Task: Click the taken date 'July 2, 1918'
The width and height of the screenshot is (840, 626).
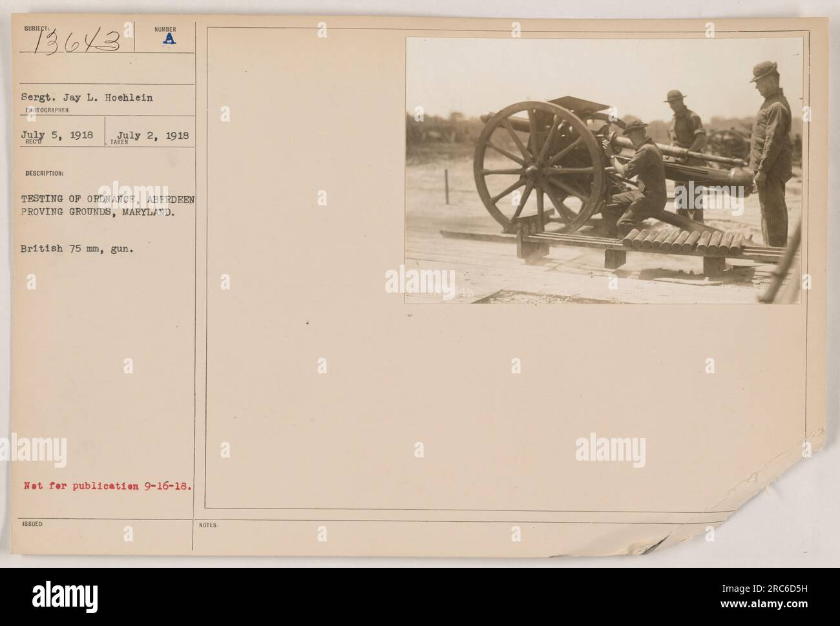Action: coord(154,136)
